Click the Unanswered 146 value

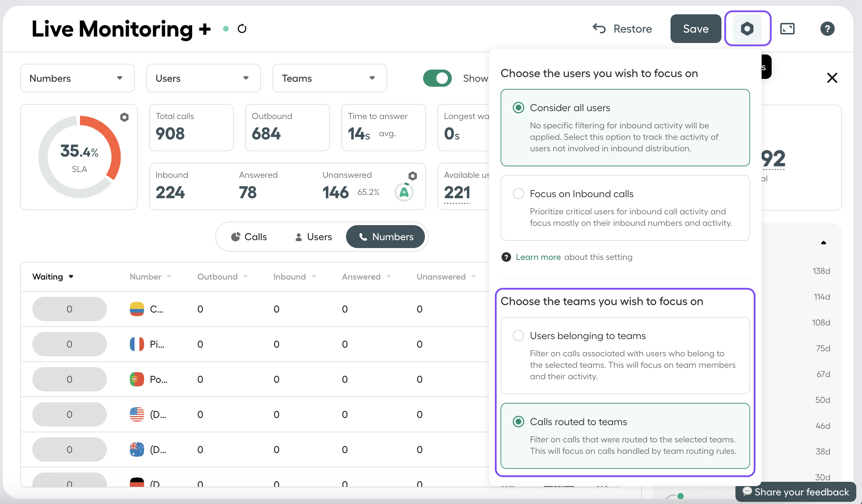click(x=335, y=192)
